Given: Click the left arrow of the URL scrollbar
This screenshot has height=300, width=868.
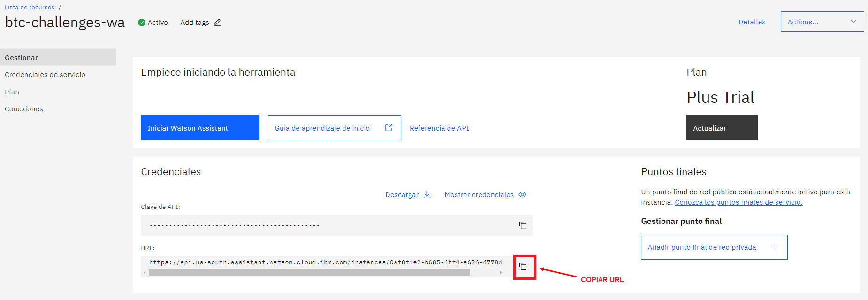Looking at the screenshot, I should coord(145,273).
